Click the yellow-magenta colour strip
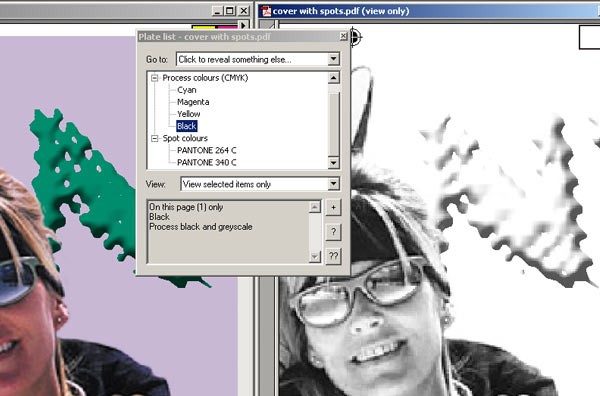The width and height of the screenshot is (600, 396). [x=215, y=27]
